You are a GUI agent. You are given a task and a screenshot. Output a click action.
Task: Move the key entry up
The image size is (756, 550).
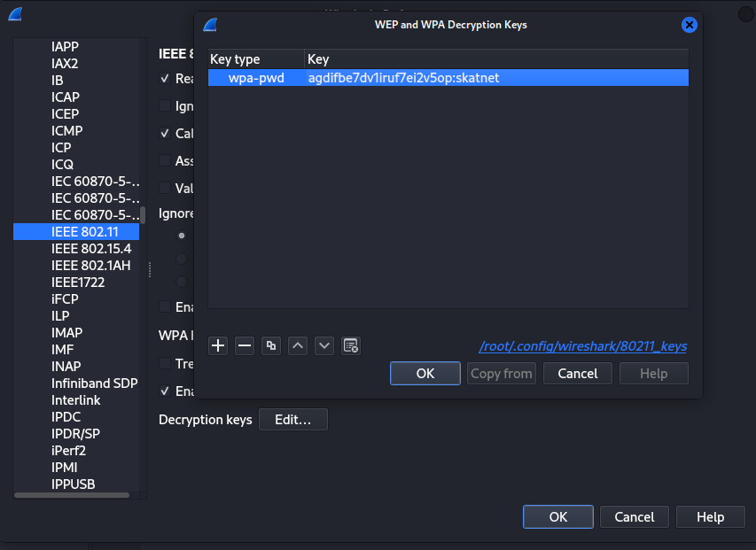[298, 345]
